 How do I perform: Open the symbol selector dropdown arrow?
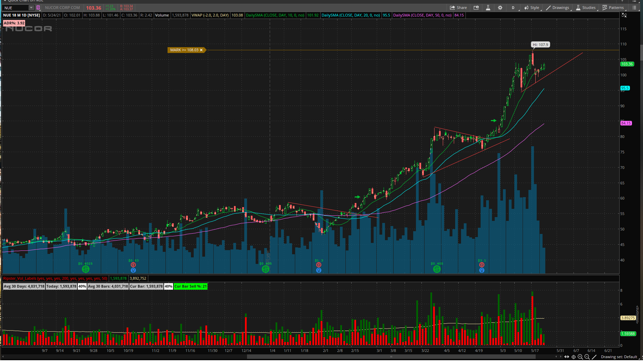point(31,8)
